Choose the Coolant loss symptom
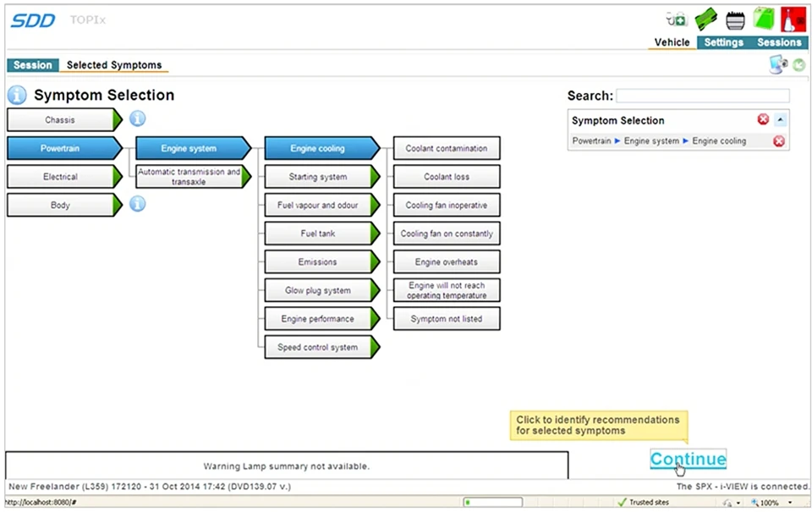This screenshot has width=812, height=512. pos(447,177)
